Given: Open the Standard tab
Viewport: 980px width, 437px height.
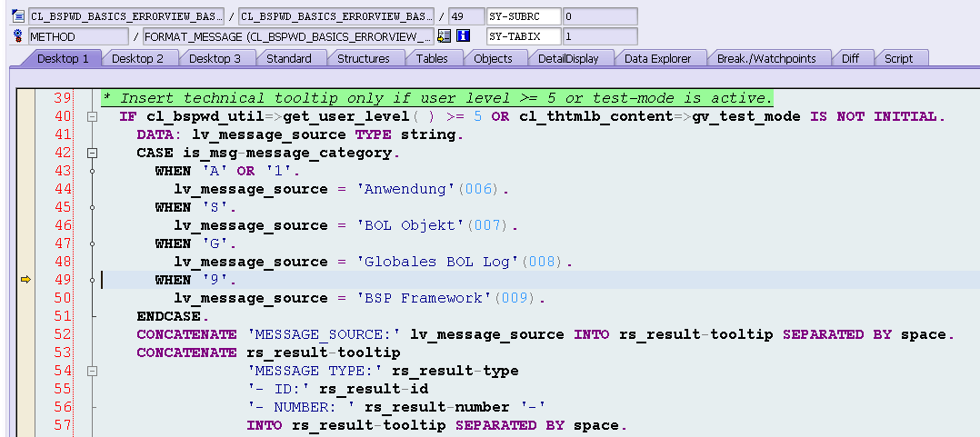Looking at the screenshot, I should tap(289, 59).
